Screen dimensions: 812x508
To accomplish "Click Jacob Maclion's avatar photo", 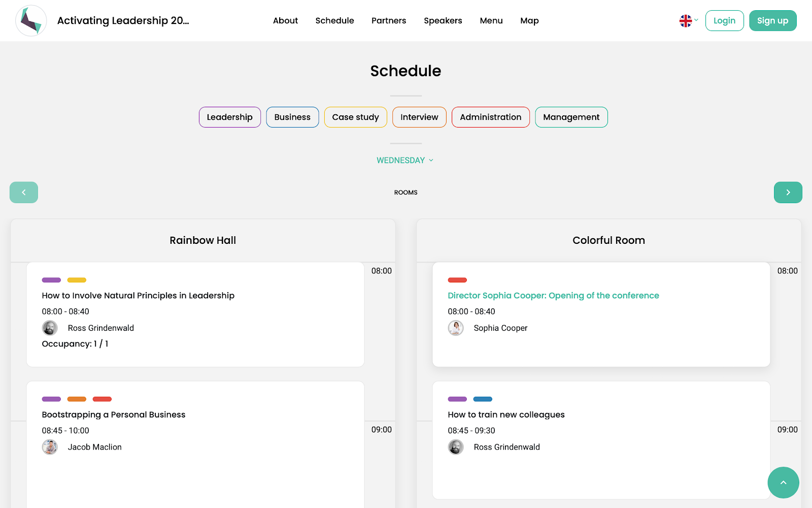I will click(x=50, y=447).
